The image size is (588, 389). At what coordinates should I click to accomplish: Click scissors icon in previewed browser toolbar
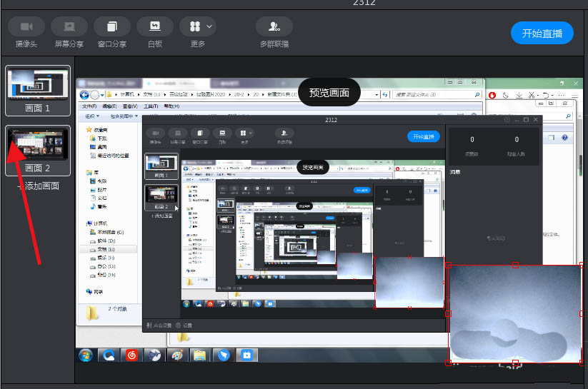point(532,95)
